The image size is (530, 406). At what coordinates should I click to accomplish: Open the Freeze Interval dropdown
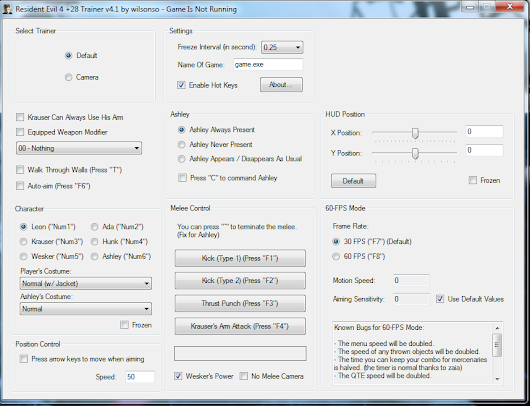(x=282, y=47)
